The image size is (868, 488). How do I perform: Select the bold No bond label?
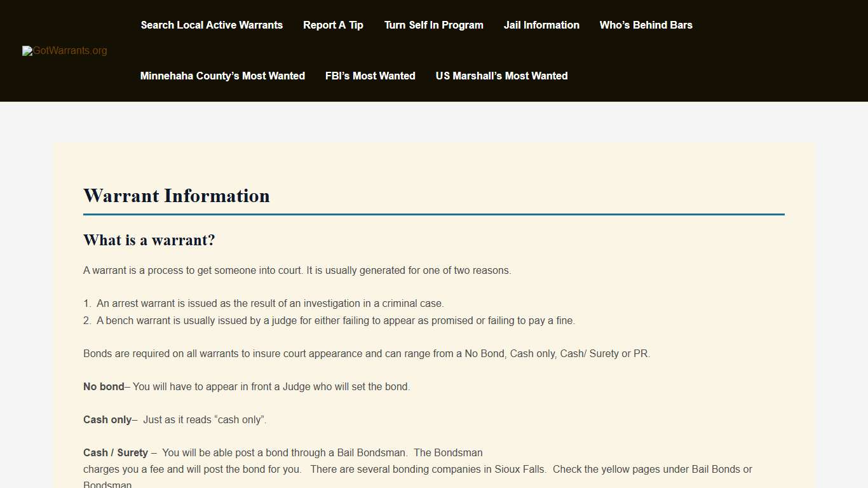tap(104, 386)
